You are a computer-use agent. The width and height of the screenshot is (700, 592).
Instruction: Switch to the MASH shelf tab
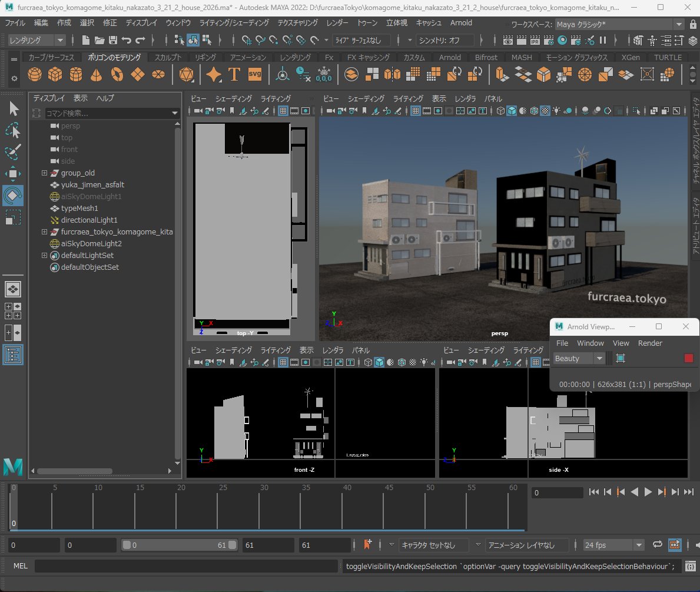pos(521,57)
